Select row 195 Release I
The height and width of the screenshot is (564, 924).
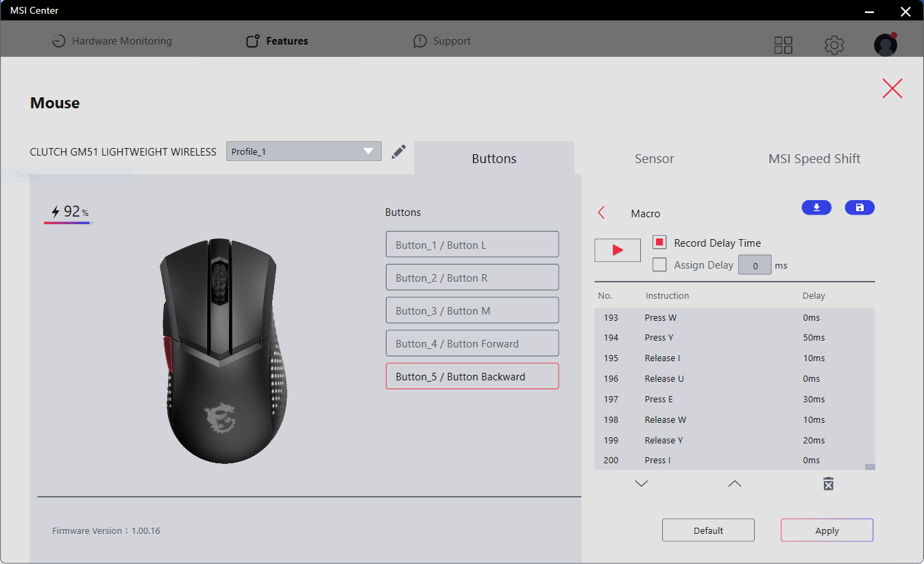point(734,358)
